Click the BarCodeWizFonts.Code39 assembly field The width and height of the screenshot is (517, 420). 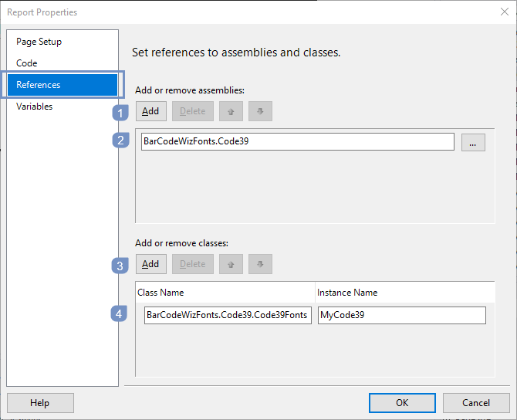297,141
